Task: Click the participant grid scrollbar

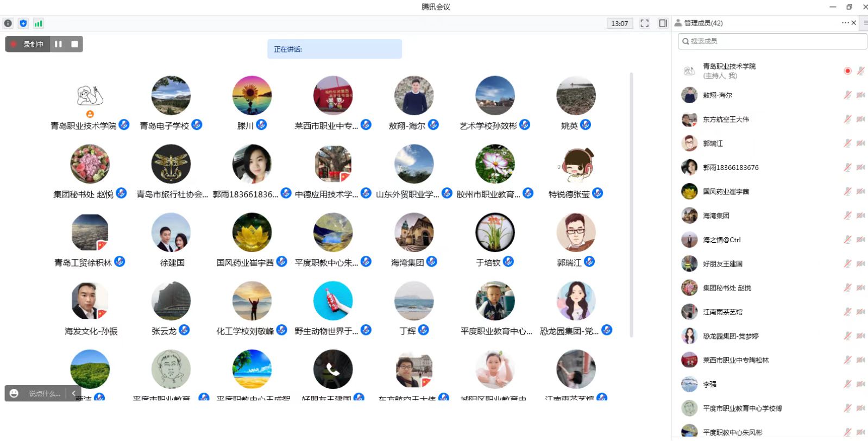Action: 631,205
